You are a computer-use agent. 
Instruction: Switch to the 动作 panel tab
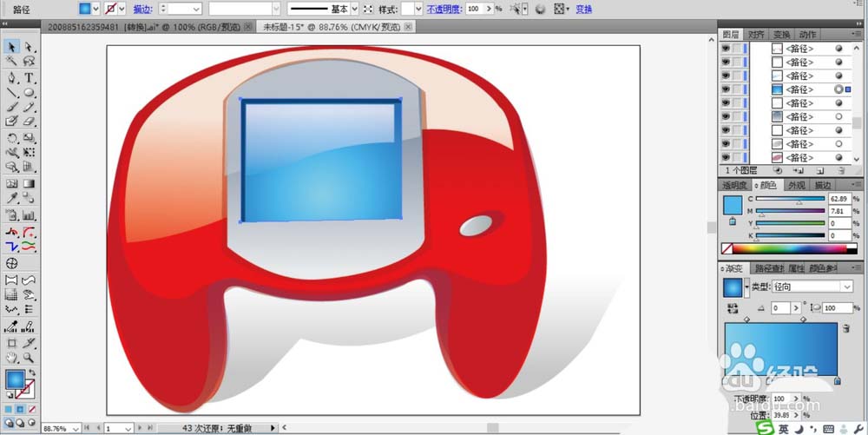tap(807, 35)
